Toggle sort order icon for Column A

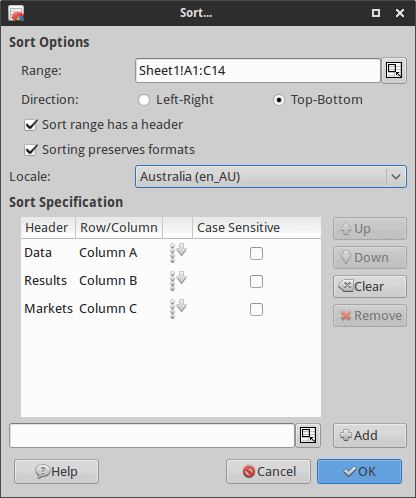(178, 253)
